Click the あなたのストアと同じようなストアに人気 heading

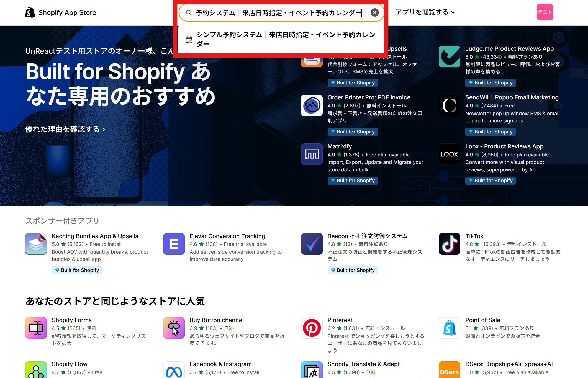point(115,301)
